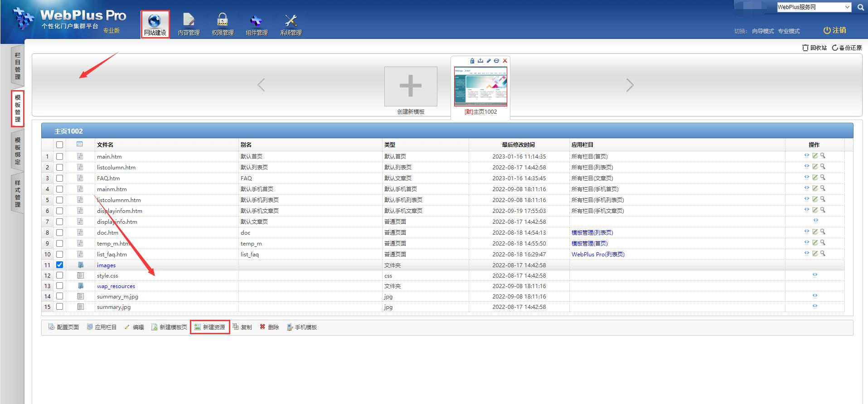This screenshot has width=868, height=404.
Task: Click the green edit icon for FAQ.htm row
Action: click(815, 178)
